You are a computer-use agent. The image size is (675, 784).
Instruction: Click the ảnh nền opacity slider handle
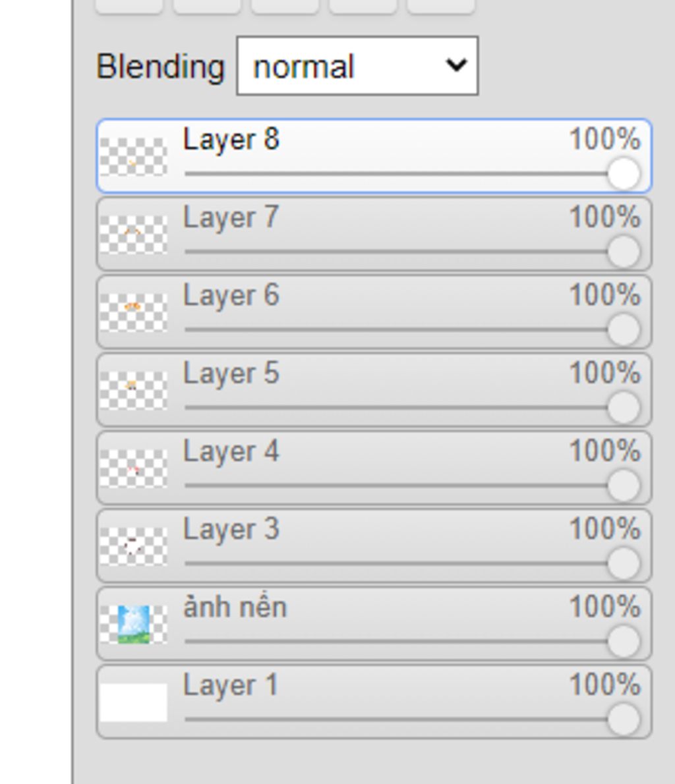coord(623,641)
